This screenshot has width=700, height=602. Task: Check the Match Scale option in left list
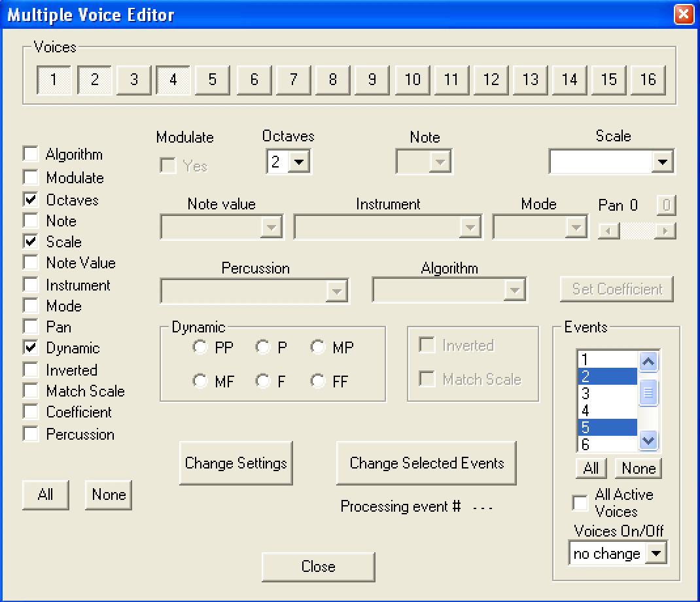click(31, 391)
